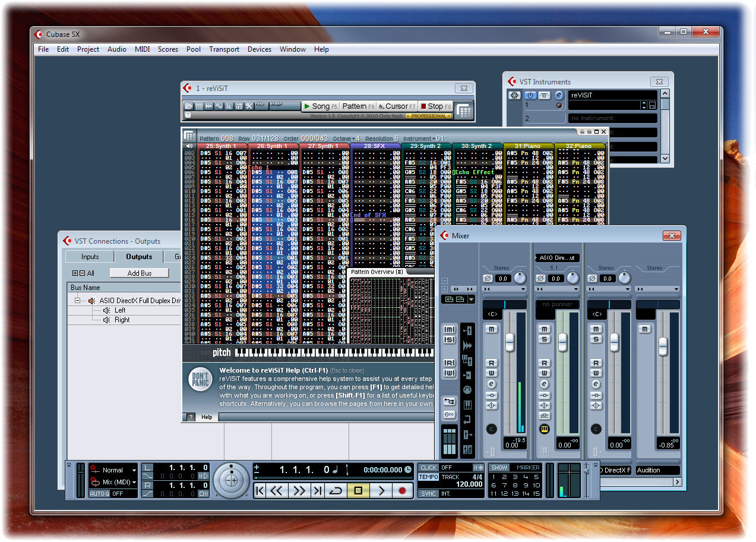Open the reViSiT instrument editor 'e' button
The width and height of the screenshot is (756, 542).
tap(558, 95)
